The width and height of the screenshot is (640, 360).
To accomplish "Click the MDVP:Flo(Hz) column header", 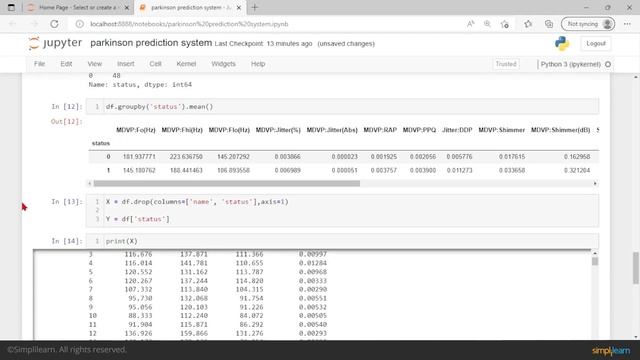I will (x=229, y=130).
